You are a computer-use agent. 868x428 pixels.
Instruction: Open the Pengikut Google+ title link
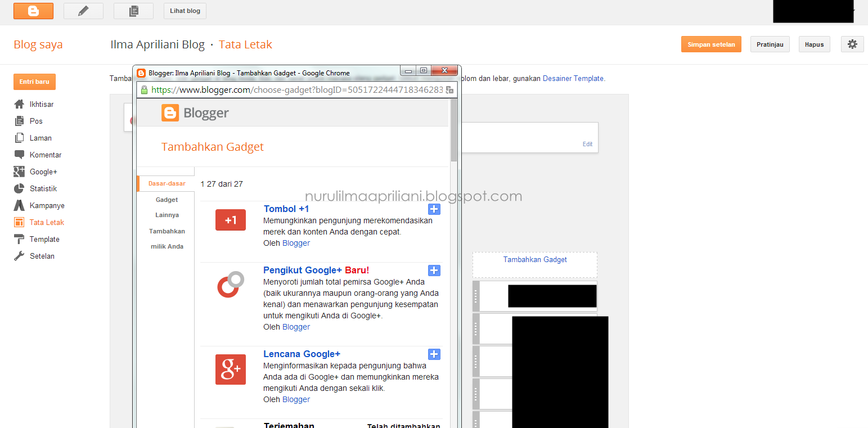point(303,270)
